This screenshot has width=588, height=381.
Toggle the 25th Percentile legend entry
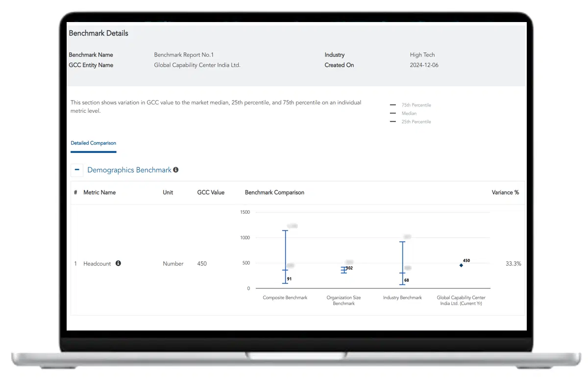point(411,122)
